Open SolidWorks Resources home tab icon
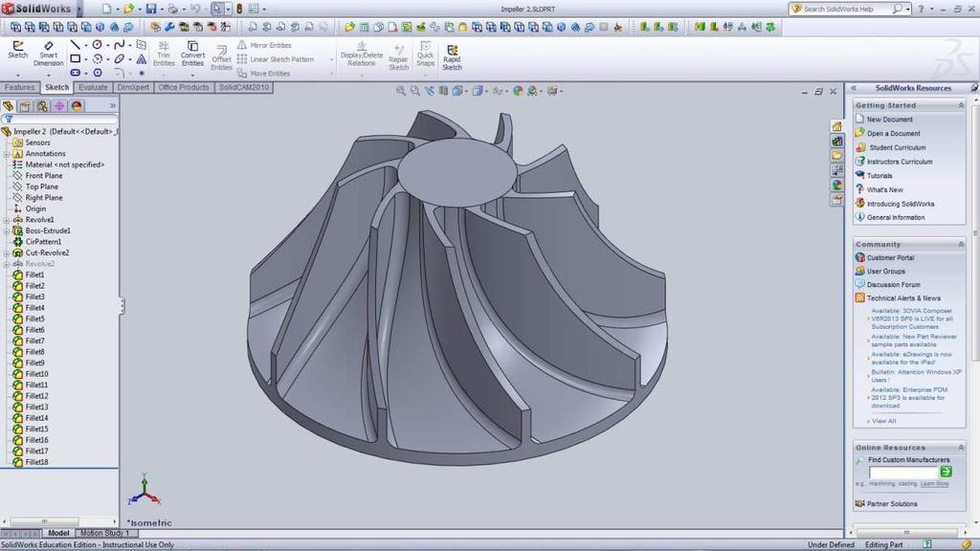This screenshot has height=551, width=980. point(836,127)
